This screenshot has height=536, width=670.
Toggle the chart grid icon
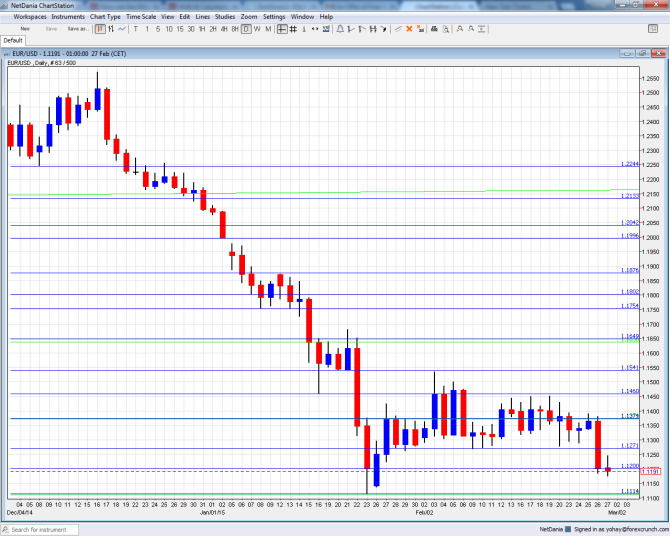click(x=293, y=29)
